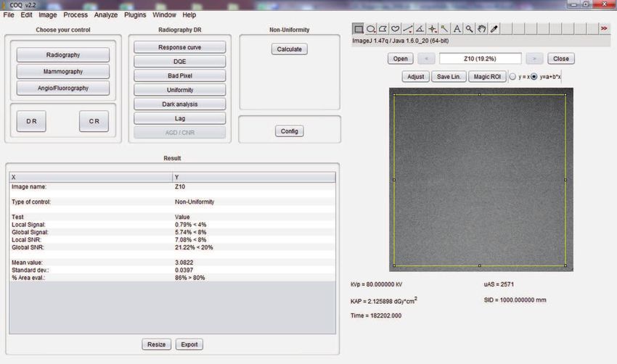This screenshot has height=364, width=617.
Task: Click the '21.22% < 20%' Global SNR value
Action: 194,247
